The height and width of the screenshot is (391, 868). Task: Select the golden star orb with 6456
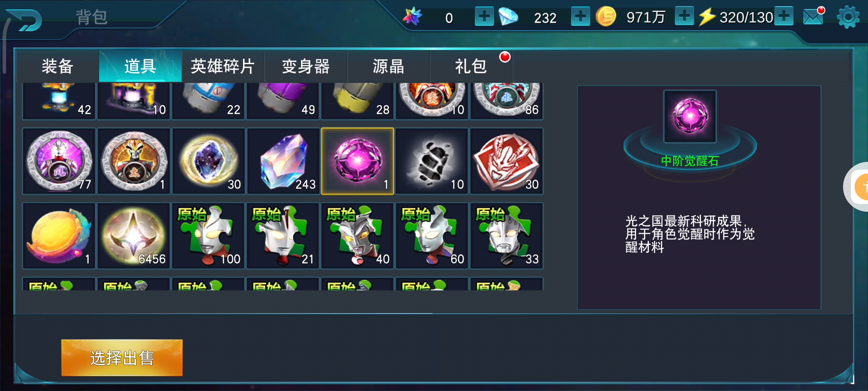[133, 236]
